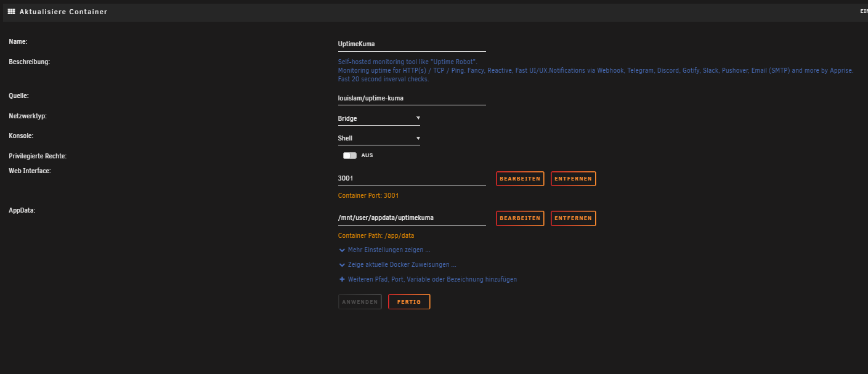Image resolution: width=868 pixels, height=374 pixels.
Task: Click the plus icon before Weiteren Pfad
Action: [x=342, y=279]
